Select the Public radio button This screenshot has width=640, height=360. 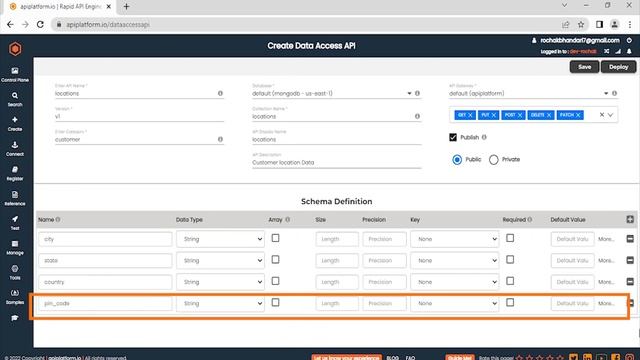[457, 160]
